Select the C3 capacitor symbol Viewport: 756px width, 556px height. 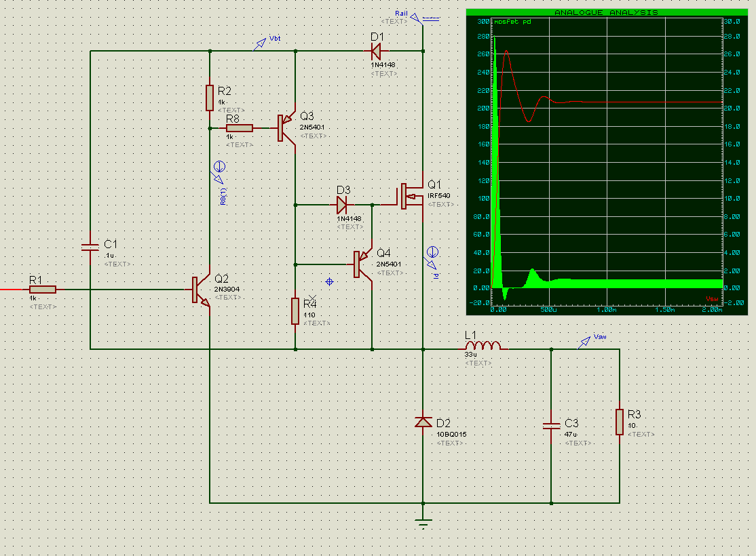pos(552,426)
